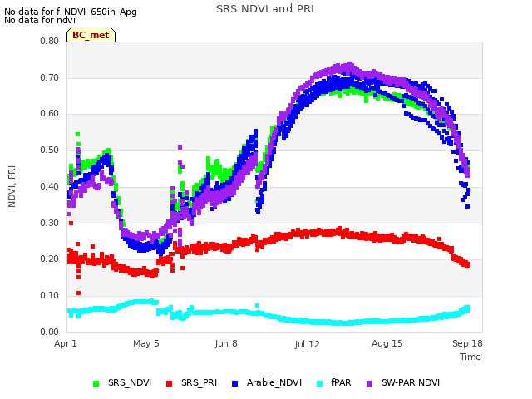The height and width of the screenshot is (399, 532).
Task: Click the 0.60 y-axis tick label
Action: (50, 113)
